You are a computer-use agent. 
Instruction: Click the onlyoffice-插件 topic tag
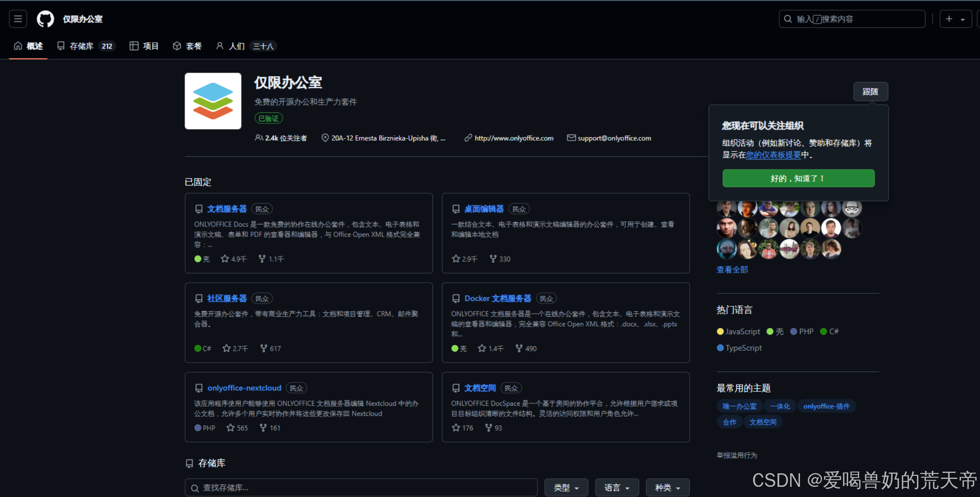coord(827,406)
